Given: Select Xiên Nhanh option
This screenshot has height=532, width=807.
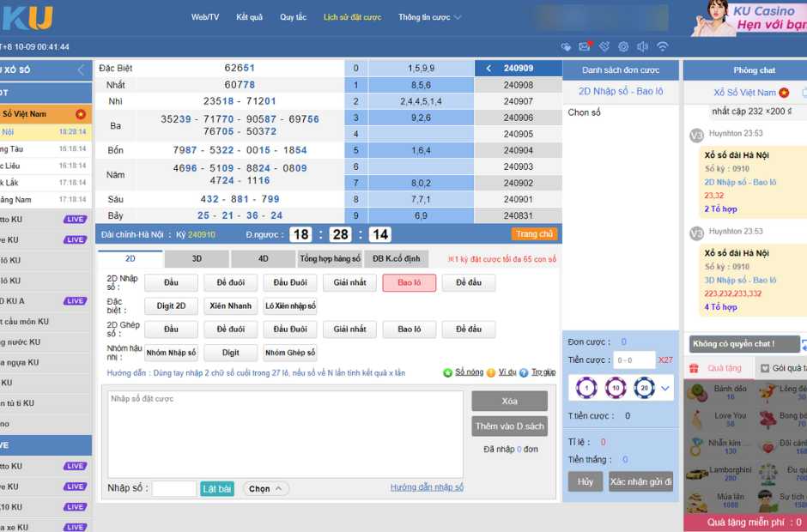Looking at the screenshot, I should tap(231, 305).
